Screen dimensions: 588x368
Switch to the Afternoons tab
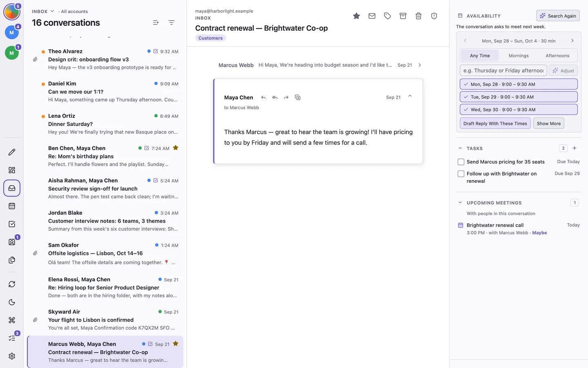557,56
